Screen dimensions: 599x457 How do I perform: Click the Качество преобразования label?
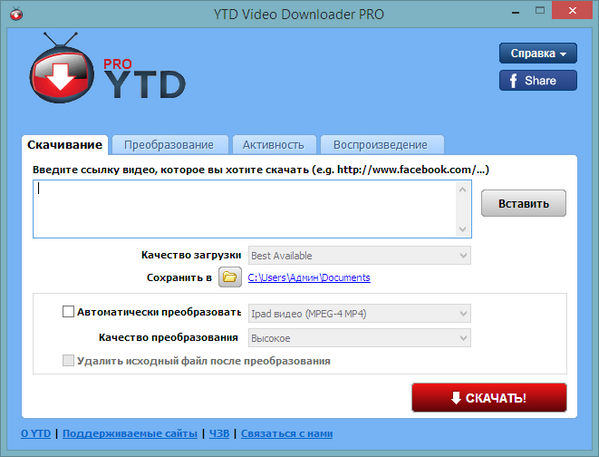click(x=168, y=337)
